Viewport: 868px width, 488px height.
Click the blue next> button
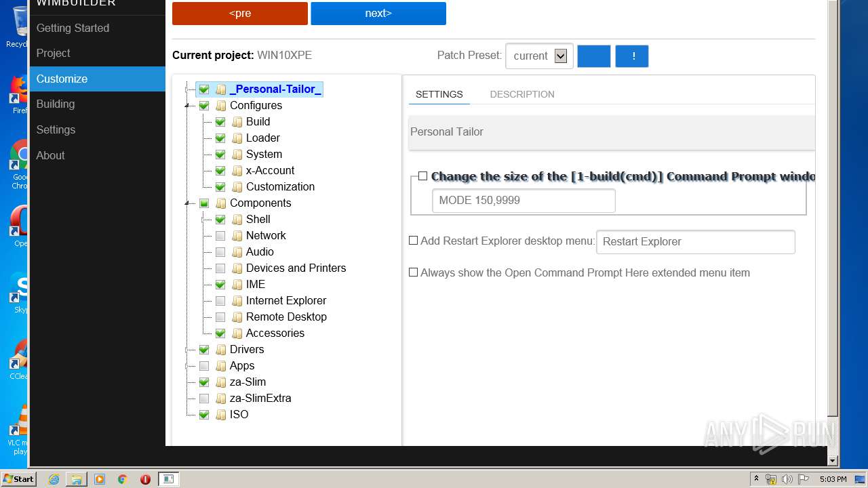click(x=378, y=13)
